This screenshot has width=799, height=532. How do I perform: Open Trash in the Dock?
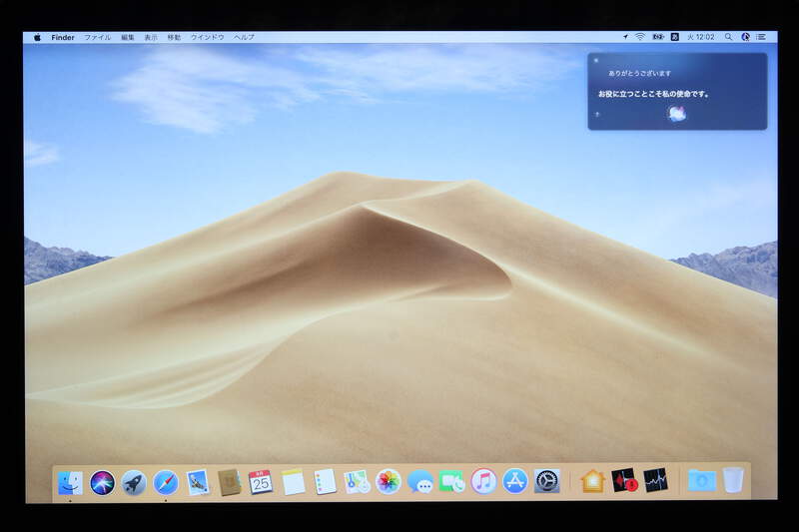(733, 479)
